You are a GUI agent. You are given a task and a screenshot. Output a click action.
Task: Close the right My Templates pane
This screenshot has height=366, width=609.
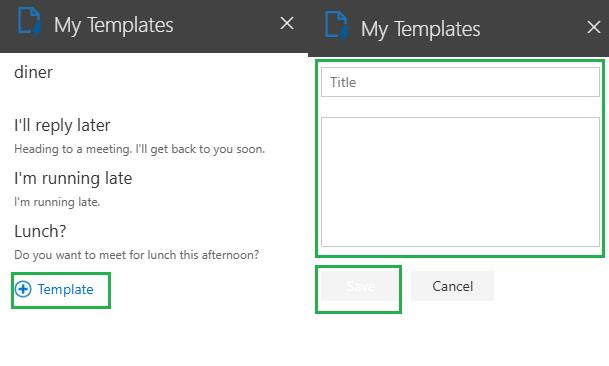click(x=593, y=27)
